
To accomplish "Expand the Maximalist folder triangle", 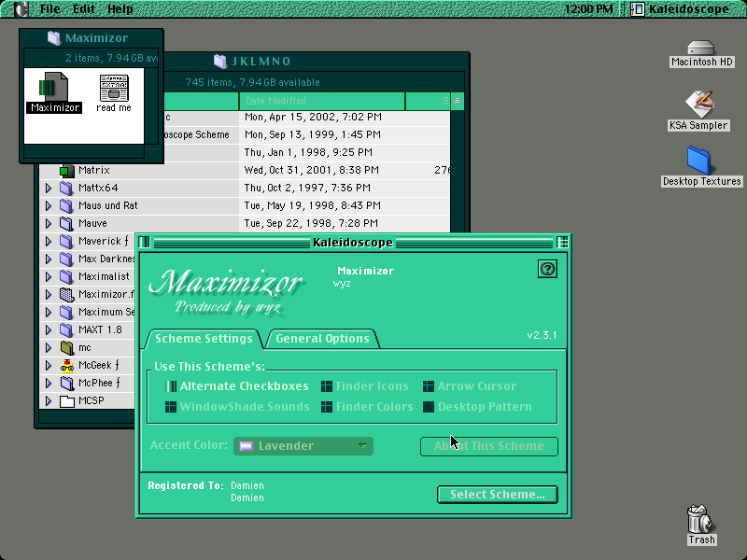I will tap(49, 276).
